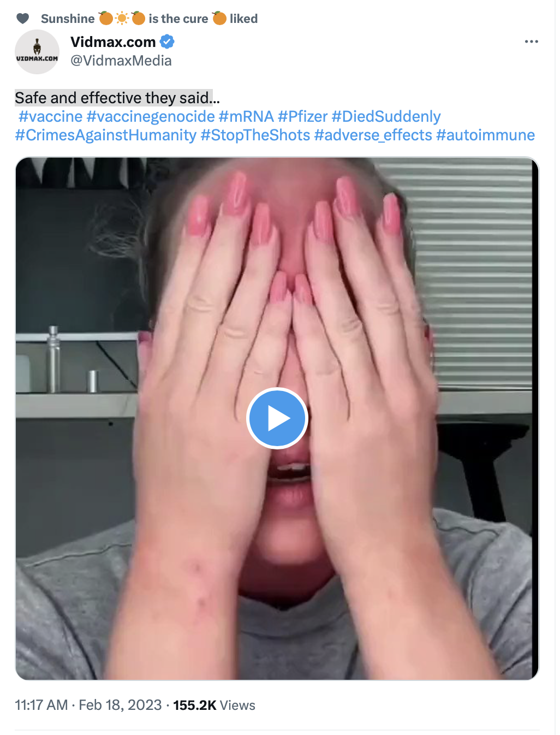
Task: Open the @VidmaxMedia handle link
Action: [x=121, y=61]
